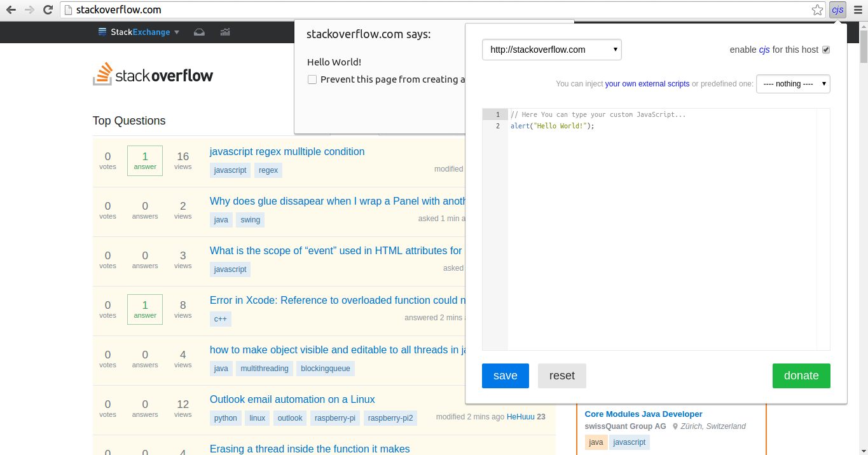Click the 'Top Questions' heading

pos(129,121)
